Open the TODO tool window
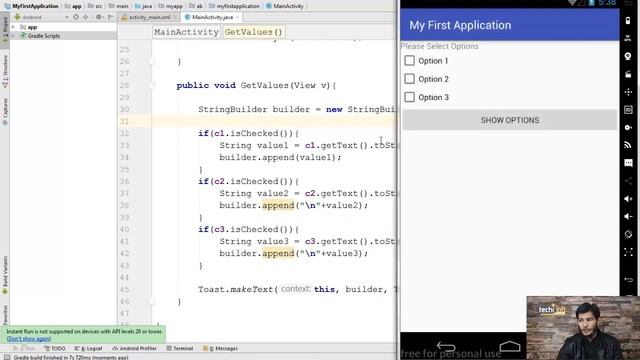Screen dimensions: 640x360 pyautogui.click(x=55, y=349)
